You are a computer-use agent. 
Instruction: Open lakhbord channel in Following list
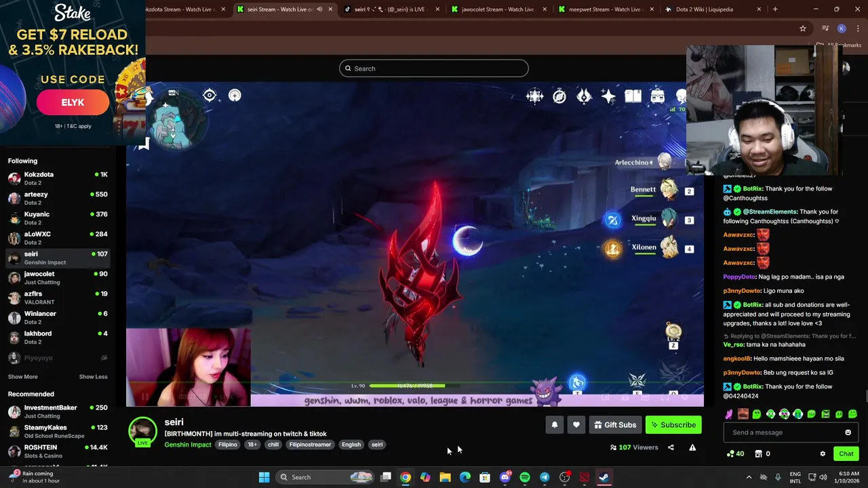pyautogui.click(x=58, y=337)
